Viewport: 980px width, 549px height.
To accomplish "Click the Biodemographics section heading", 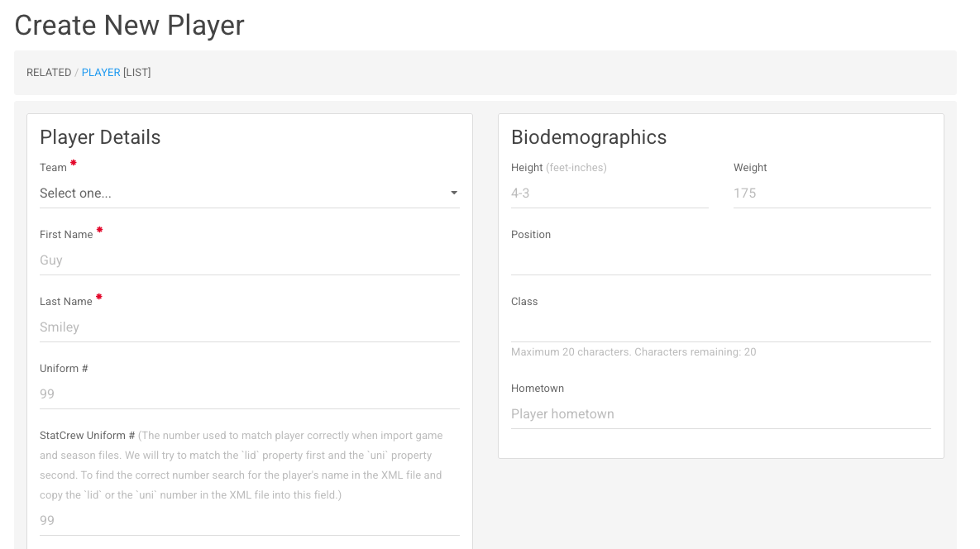I will click(589, 137).
